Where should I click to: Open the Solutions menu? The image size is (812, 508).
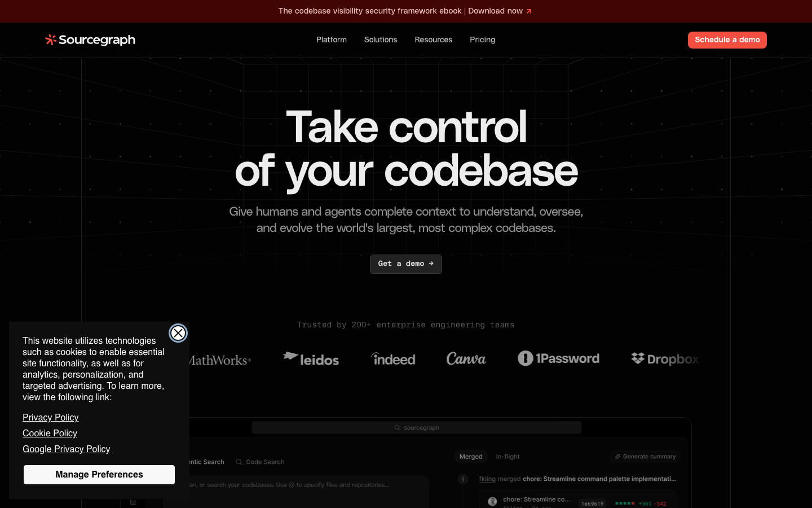(381, 40)
